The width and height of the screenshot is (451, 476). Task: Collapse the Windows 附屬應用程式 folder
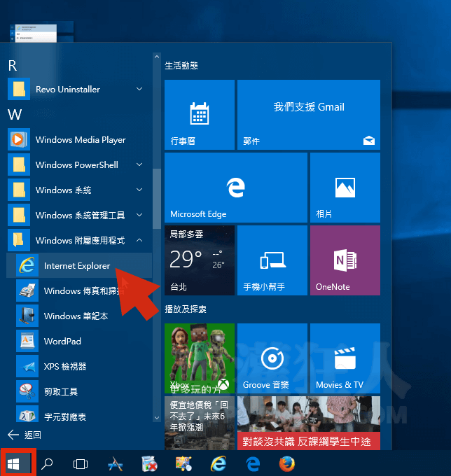(139, 241)
